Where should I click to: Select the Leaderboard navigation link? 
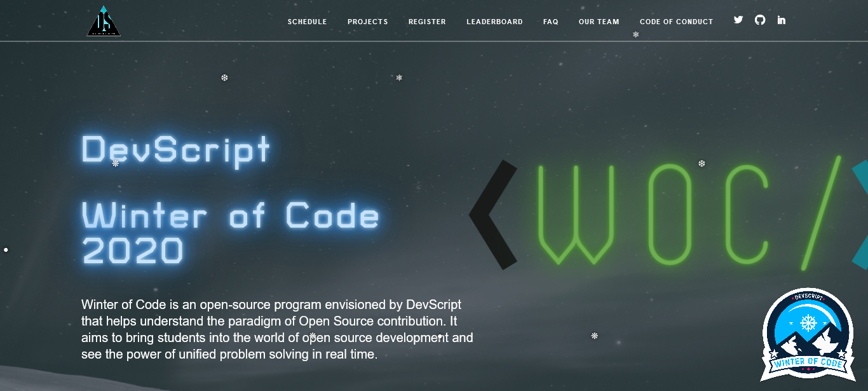pos(494,21)
